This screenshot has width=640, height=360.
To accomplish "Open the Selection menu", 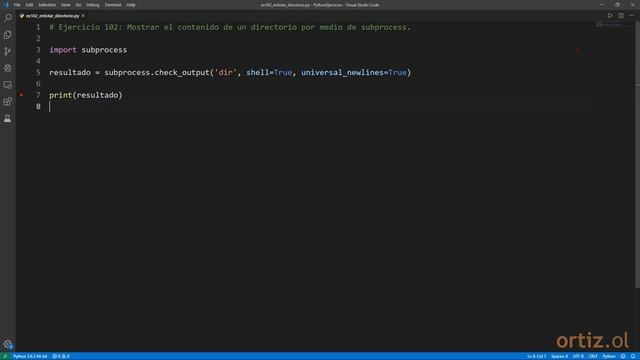I will [47, 5].
